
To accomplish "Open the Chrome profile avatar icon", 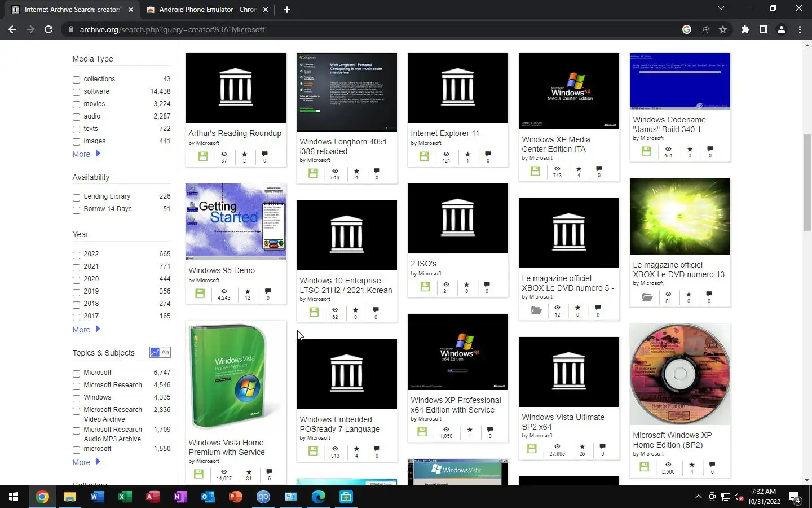I will tap(782, 29).
